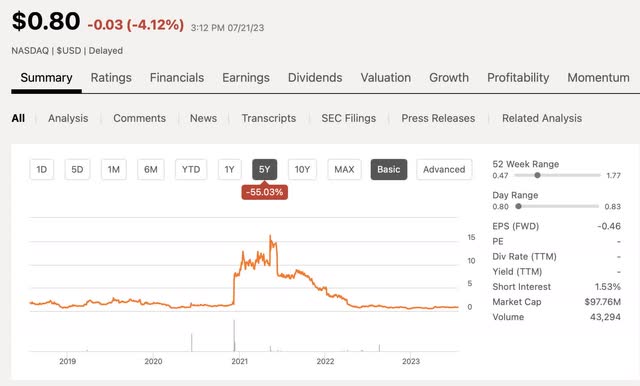Click the 52 Week Range slider marker
Viewport: 640px width, 386px height.
coord(538,175)
